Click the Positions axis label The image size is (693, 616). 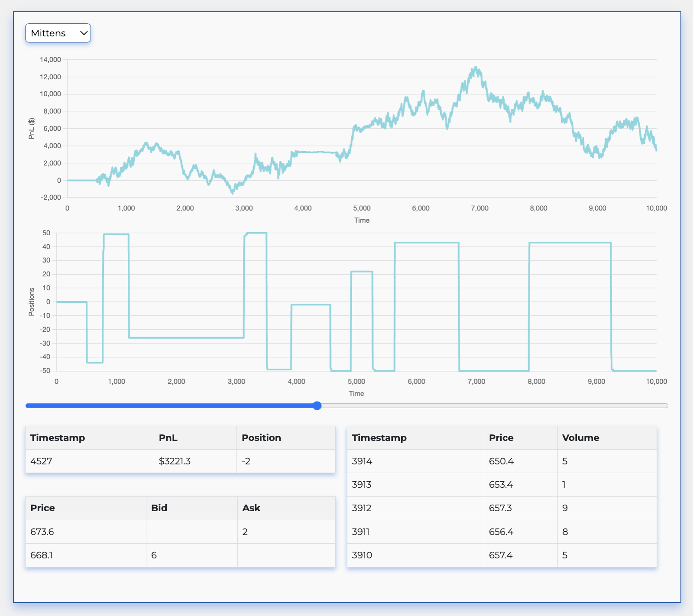(x=31, y=302)
